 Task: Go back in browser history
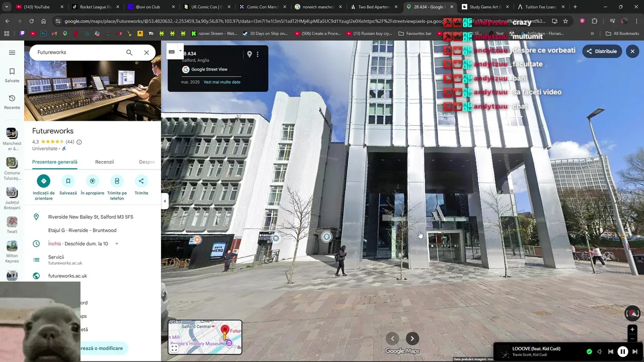point(7,21)
